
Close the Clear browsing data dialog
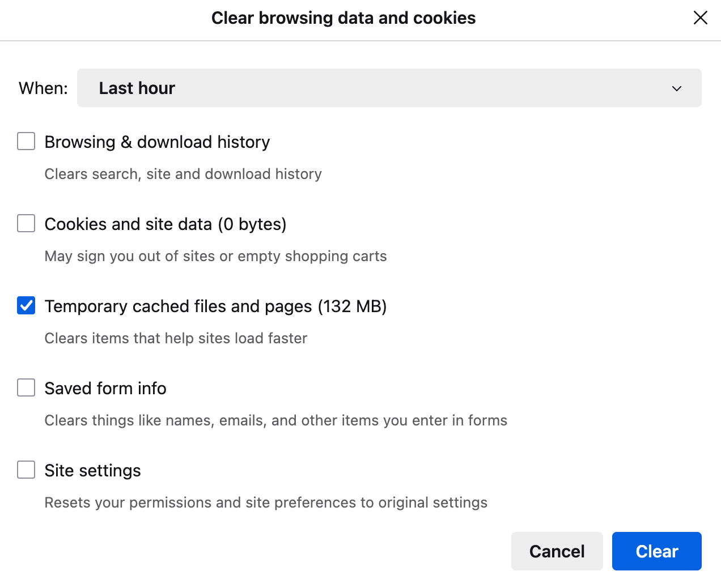700,18
